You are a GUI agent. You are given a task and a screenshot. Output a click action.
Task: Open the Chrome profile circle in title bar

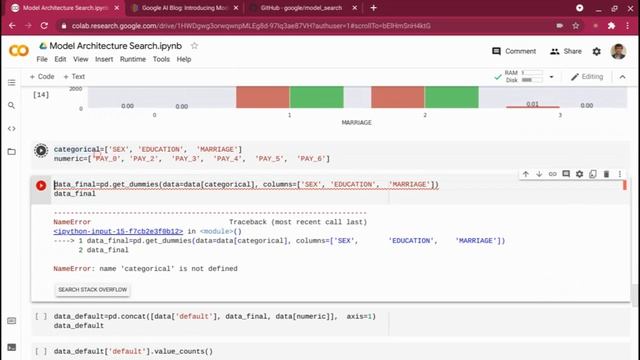580,8
